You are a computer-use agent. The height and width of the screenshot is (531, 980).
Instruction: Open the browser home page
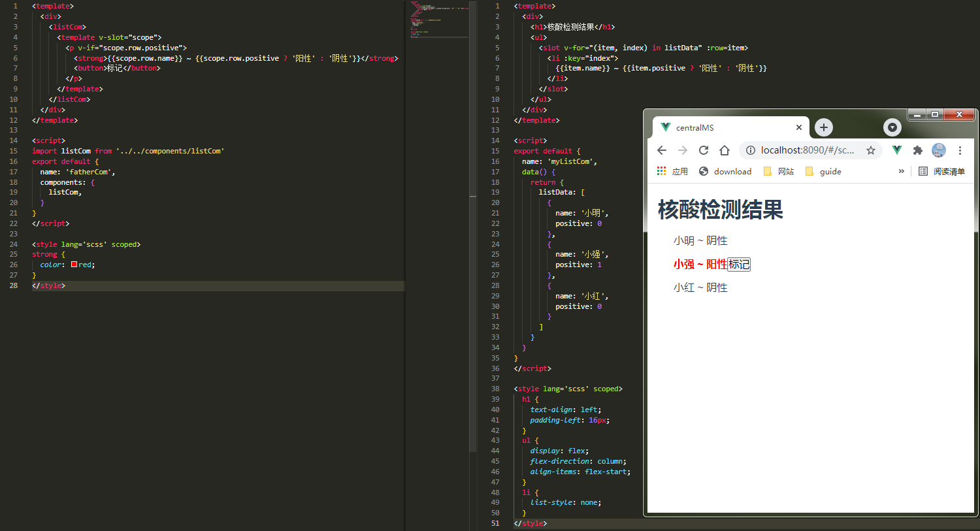pyautogui.click(x=725, y=150)
